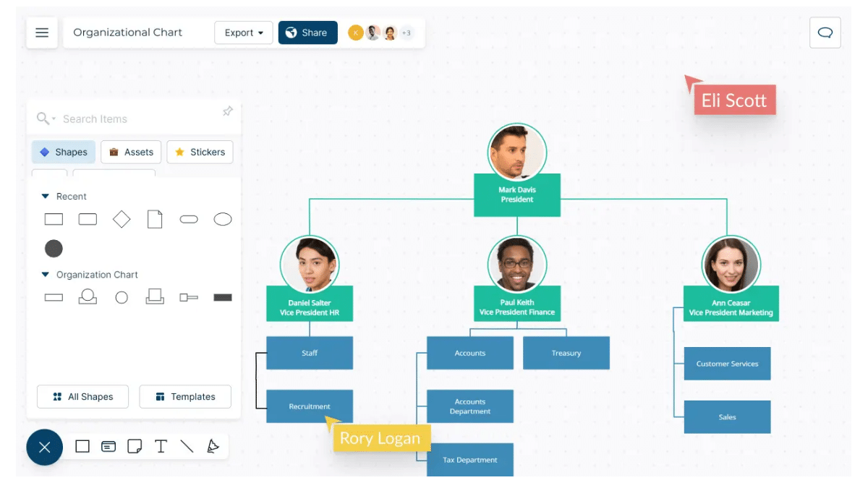Click the search magnifier icon
This screenshot has height=488, width=868.
click(x=43, y=119)
